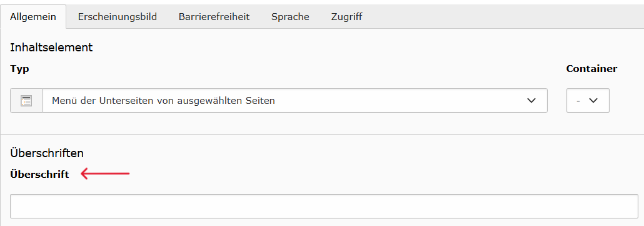This screenshot has height=226, width=644.
Task: Click the menu content type icon beside Typ
Action: click(26, 101)
